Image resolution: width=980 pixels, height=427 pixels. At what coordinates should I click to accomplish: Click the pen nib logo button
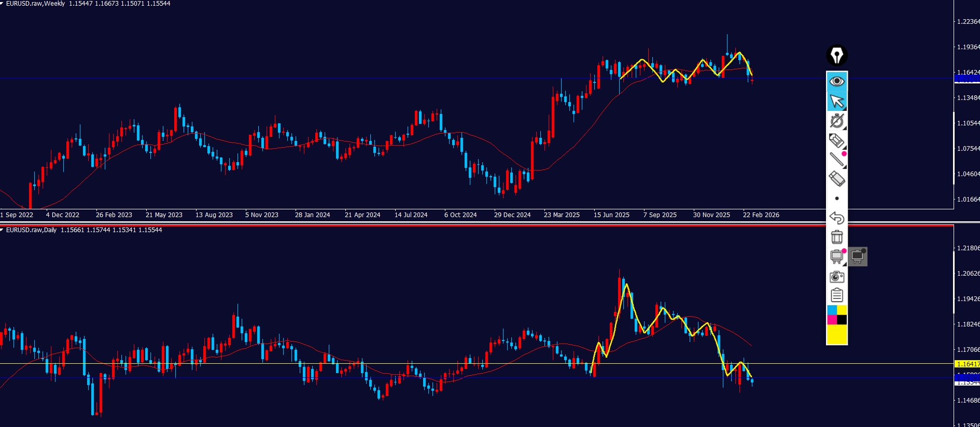click(x=836, y=55)
